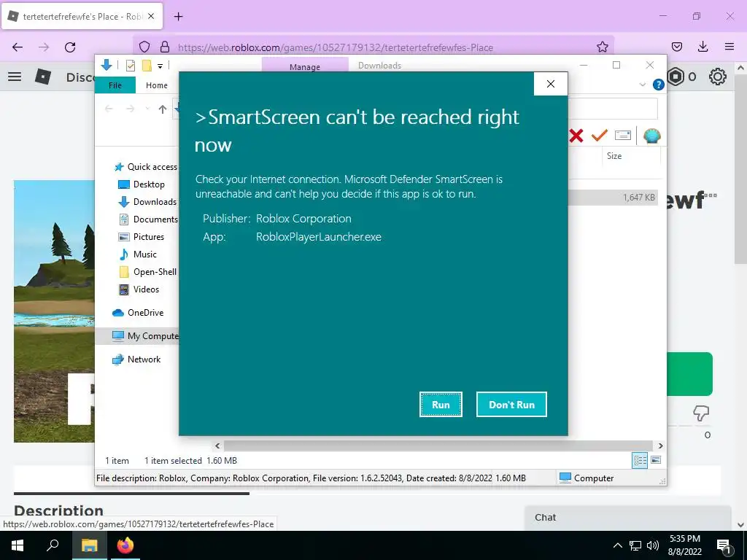
Task: Select OneDrive in navigation pane
Action: (x=138, y=313)
